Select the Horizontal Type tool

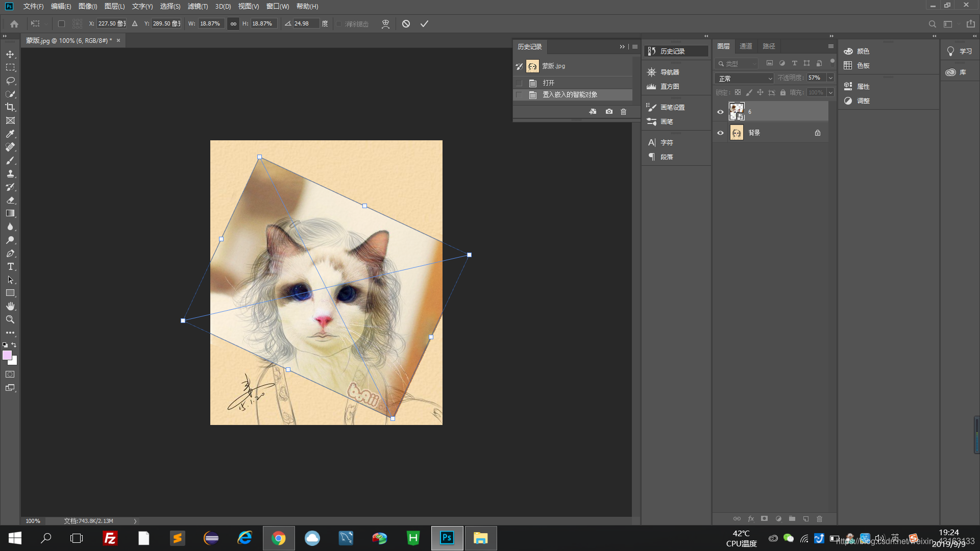(x=10, y=267)
